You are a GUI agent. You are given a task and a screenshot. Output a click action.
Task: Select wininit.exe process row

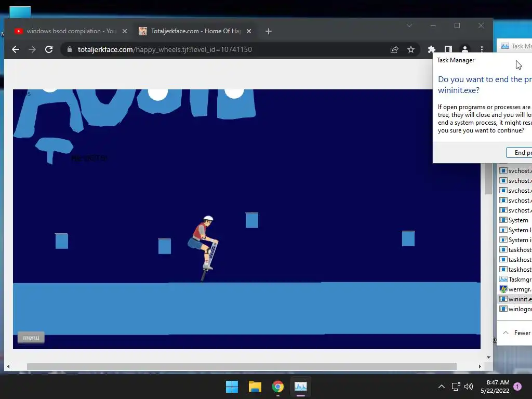tap(515, 299)
